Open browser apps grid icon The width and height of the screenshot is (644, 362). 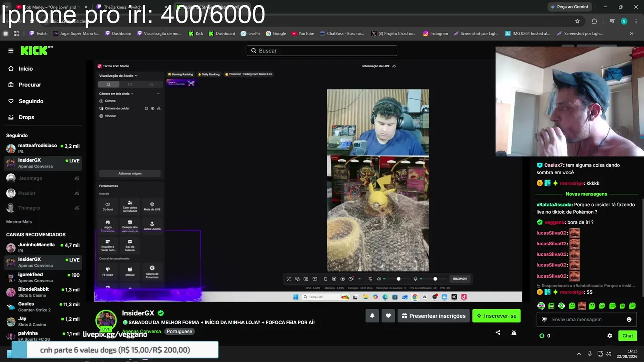click(16, 34)
